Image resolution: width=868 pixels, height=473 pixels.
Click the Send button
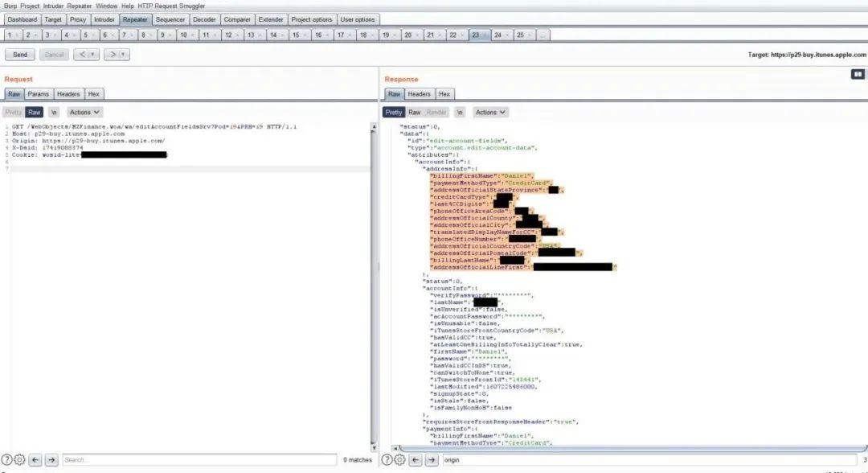tap(19, 54)
